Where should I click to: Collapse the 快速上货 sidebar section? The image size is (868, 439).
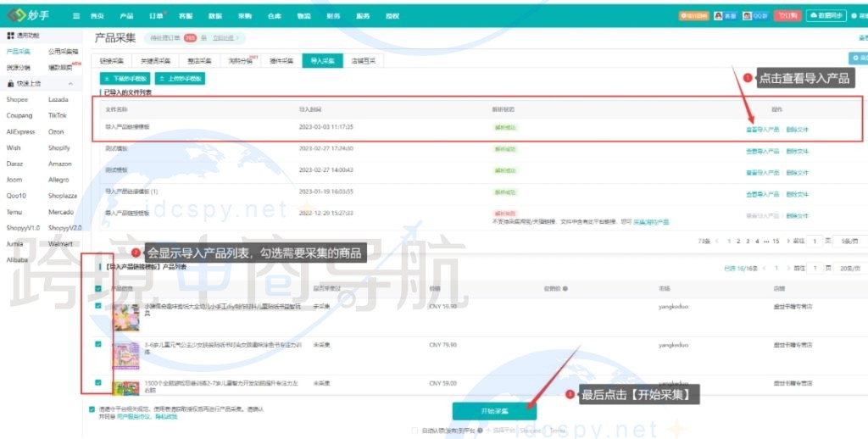click(x=70, y=83)
